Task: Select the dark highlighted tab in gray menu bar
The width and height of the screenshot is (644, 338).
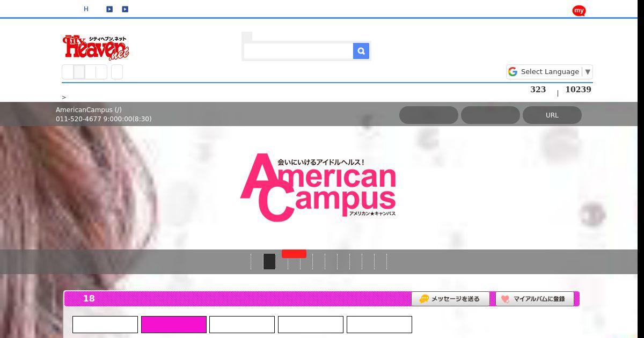Action: tap(269, 262)
